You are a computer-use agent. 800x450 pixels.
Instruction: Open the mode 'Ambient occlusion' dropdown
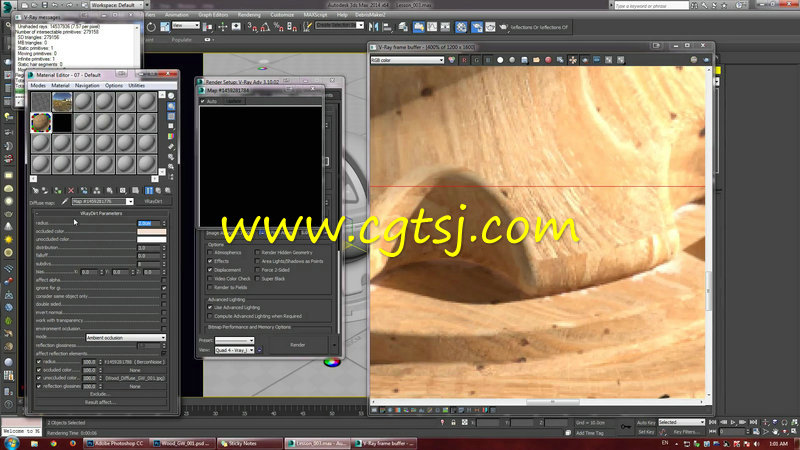(126, 338)
